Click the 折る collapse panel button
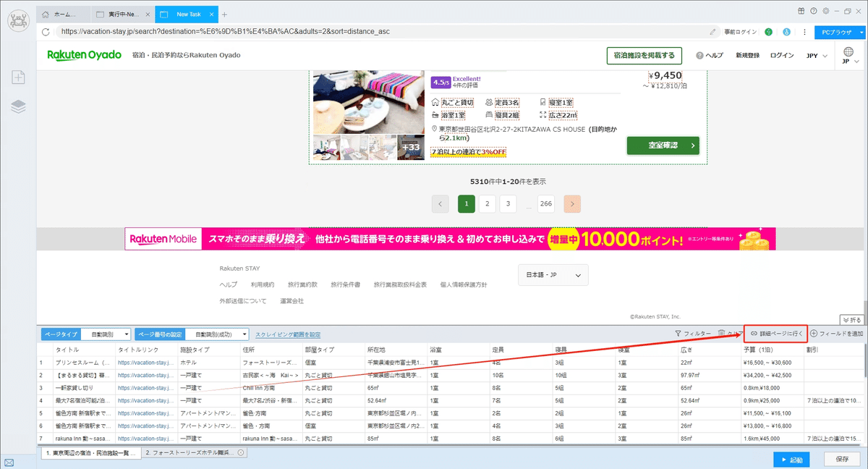Viewport: 868px width, 469px height. tap(852, 319)
